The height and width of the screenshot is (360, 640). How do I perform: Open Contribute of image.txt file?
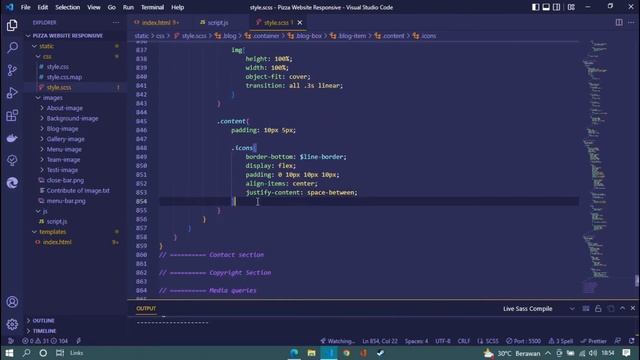[75, 190]
